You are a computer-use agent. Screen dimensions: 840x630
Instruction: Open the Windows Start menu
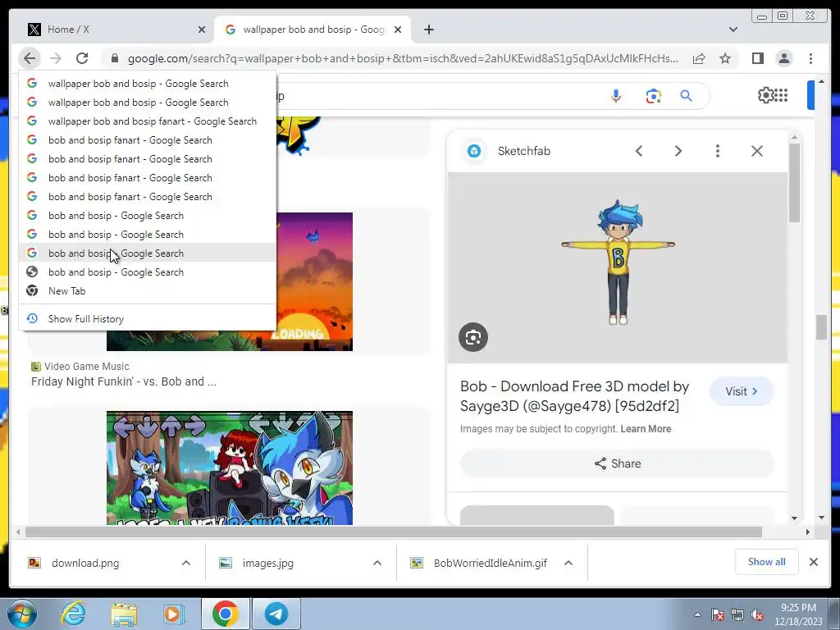[x=21, y=614]
